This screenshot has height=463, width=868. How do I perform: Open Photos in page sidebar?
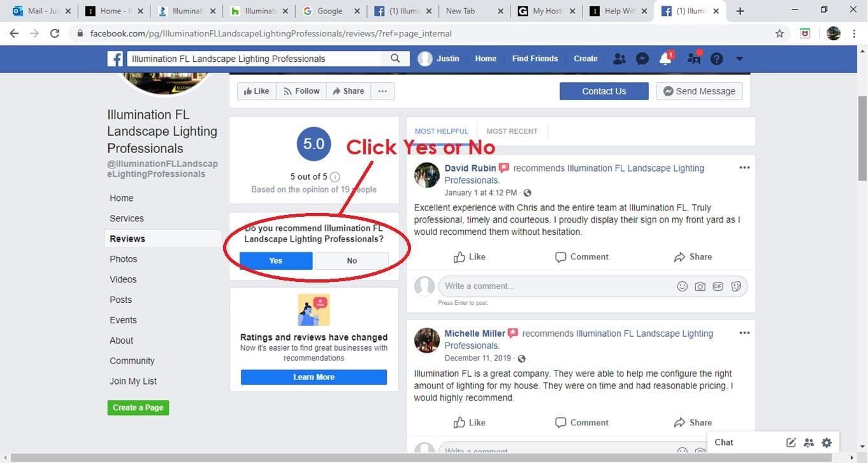click(x=124, y=260)
